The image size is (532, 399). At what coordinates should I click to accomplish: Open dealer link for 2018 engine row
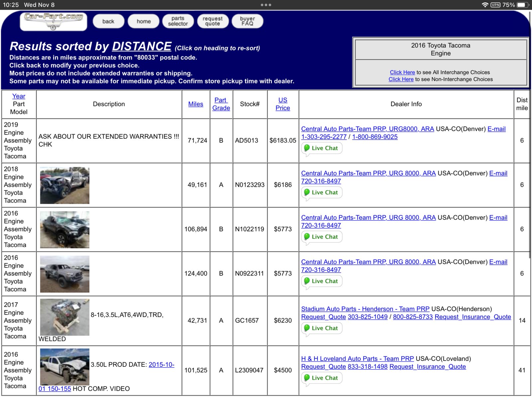pyautogui.click(x=368, y=173)
